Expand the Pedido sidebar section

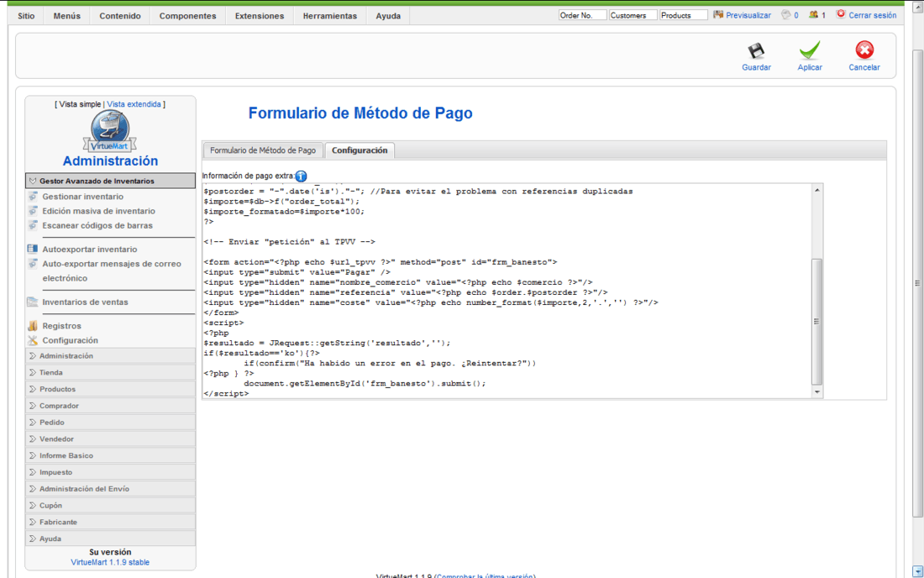tap(110, 423)
